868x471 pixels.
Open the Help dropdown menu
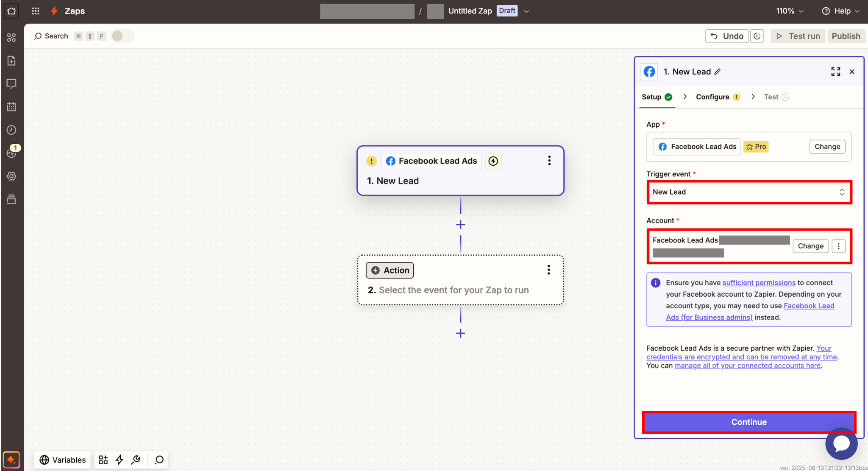841,11
